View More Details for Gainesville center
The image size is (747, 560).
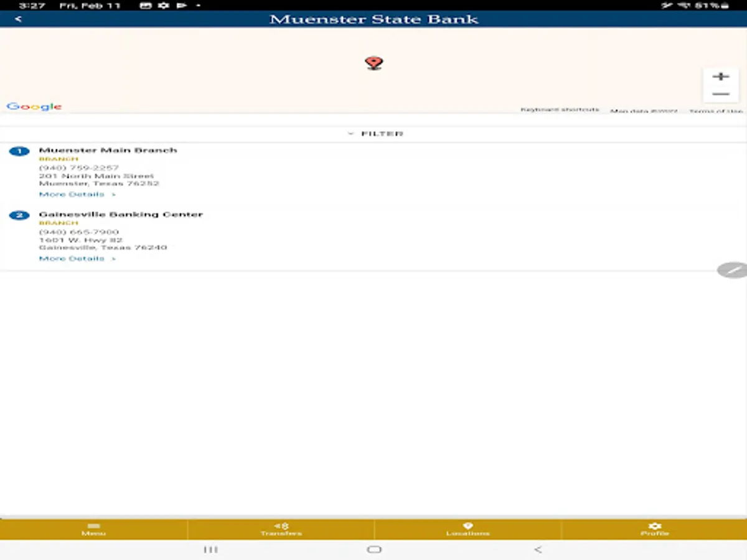pos(77,258)
